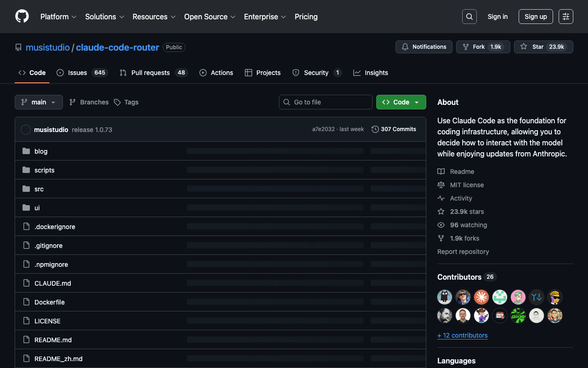Click the Notifications bell button
The image size is (588, 368).
424,47
